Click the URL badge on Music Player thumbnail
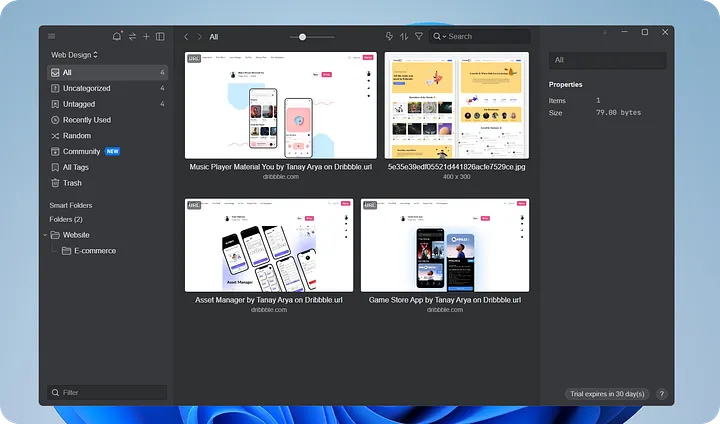This screenshot has width=720, height=424. tap(194, 58)
